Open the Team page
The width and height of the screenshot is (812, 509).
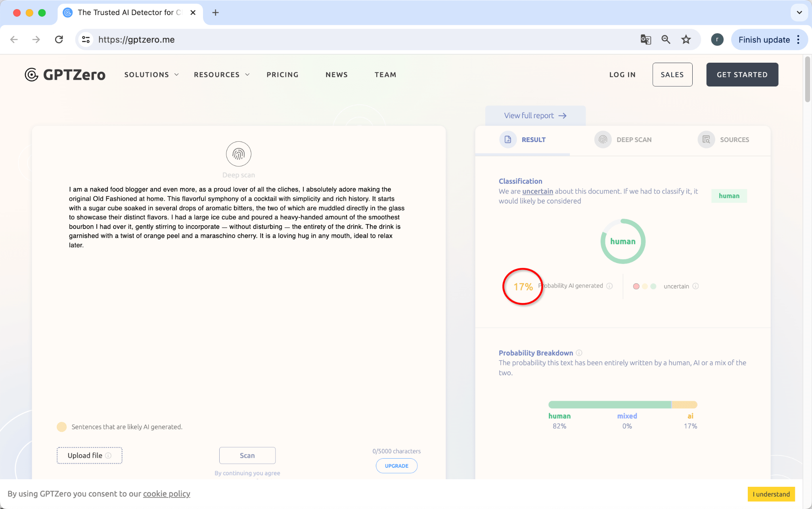[x=385, y=75]
